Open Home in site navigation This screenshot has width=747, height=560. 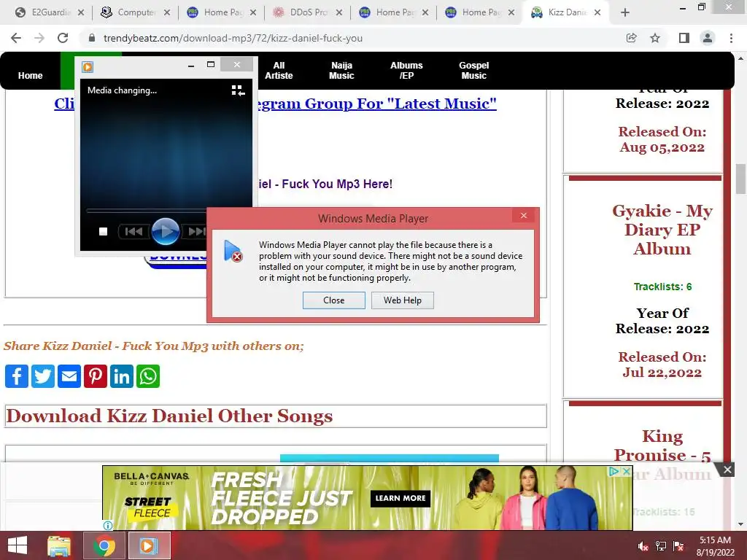31,75
